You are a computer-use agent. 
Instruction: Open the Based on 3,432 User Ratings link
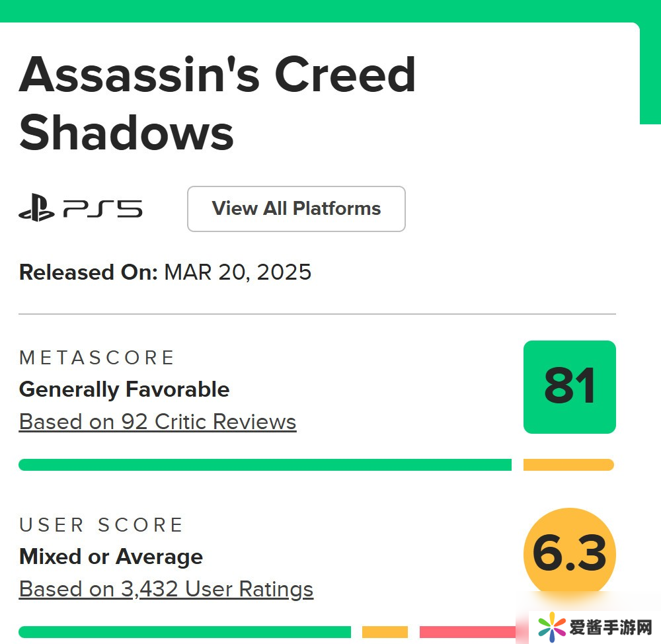pos(166,589)
